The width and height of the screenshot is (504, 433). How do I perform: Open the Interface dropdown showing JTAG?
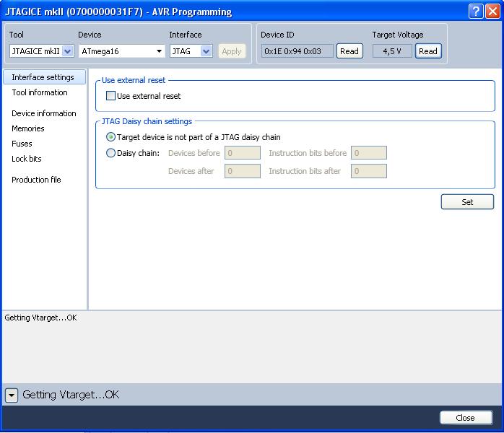tap(191, 51)
